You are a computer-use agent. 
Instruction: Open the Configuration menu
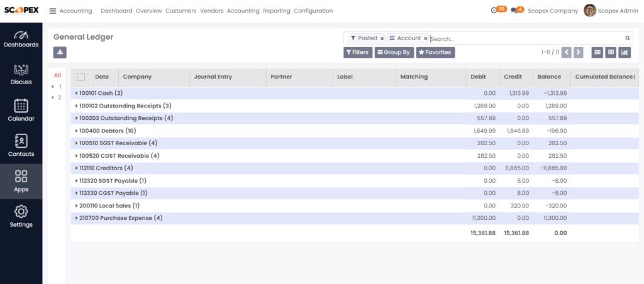point(313,11)
